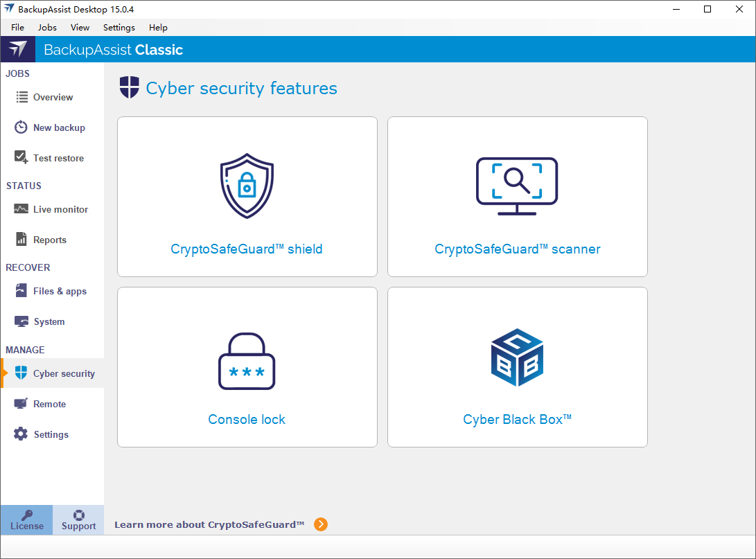The width and height of the screenshot is (756, 559).
Task: Click the New backup clock icon
Action: pos(21,127)
